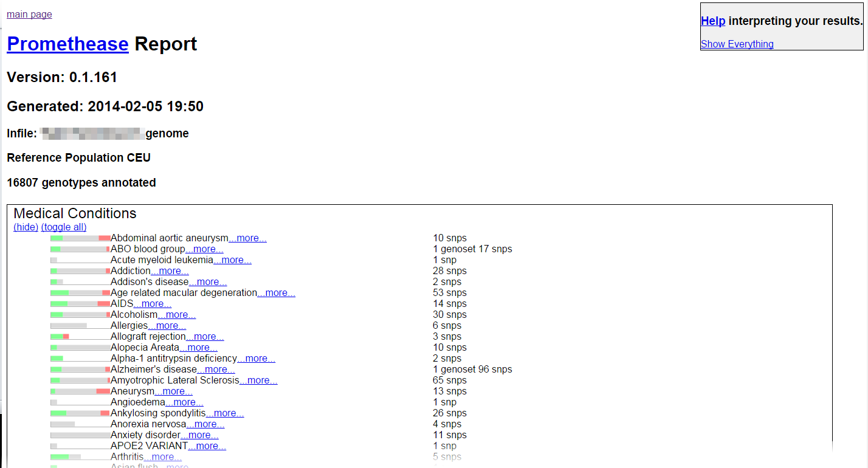Expand more for Anorexia nervosa
This screenshot has height=468, width=868.
205,424
